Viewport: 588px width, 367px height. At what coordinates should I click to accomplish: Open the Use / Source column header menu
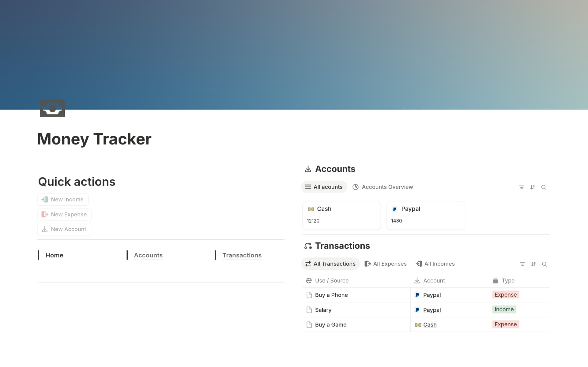[x=331, y=280]
